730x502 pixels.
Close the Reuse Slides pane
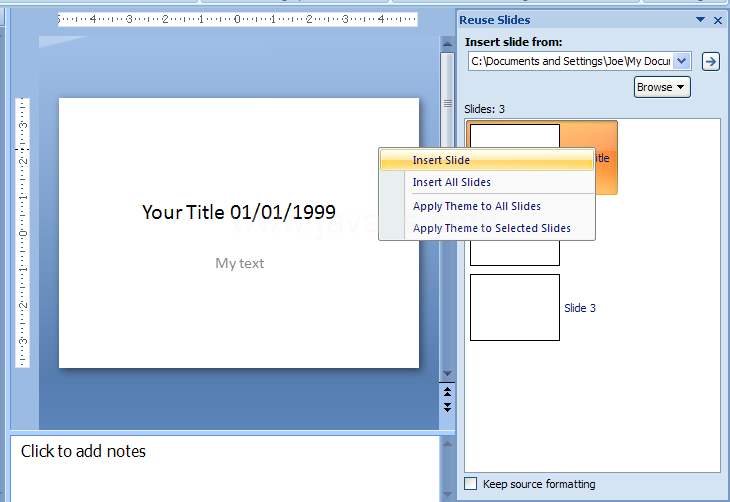718,20
